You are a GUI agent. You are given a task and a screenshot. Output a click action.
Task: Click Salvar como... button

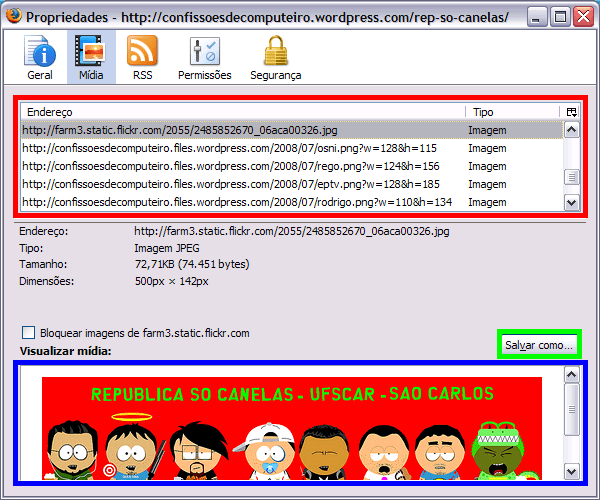coord(539,345)
